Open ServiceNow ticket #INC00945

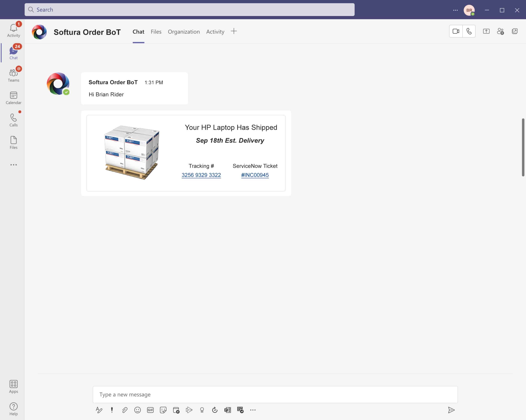click(255, 175)
